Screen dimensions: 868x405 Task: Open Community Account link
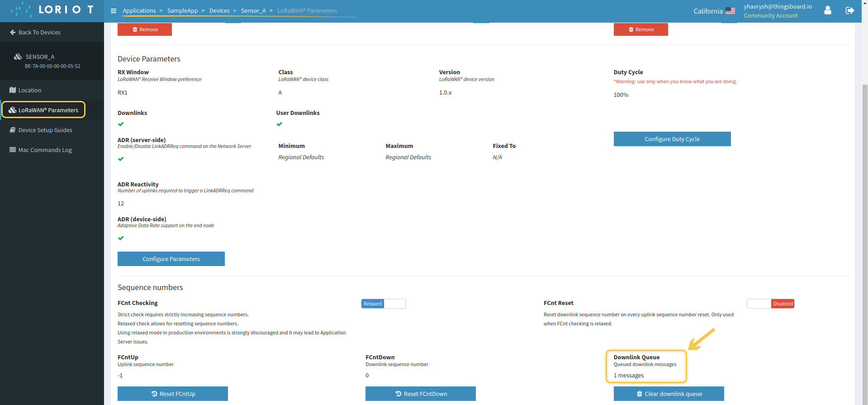770,15
